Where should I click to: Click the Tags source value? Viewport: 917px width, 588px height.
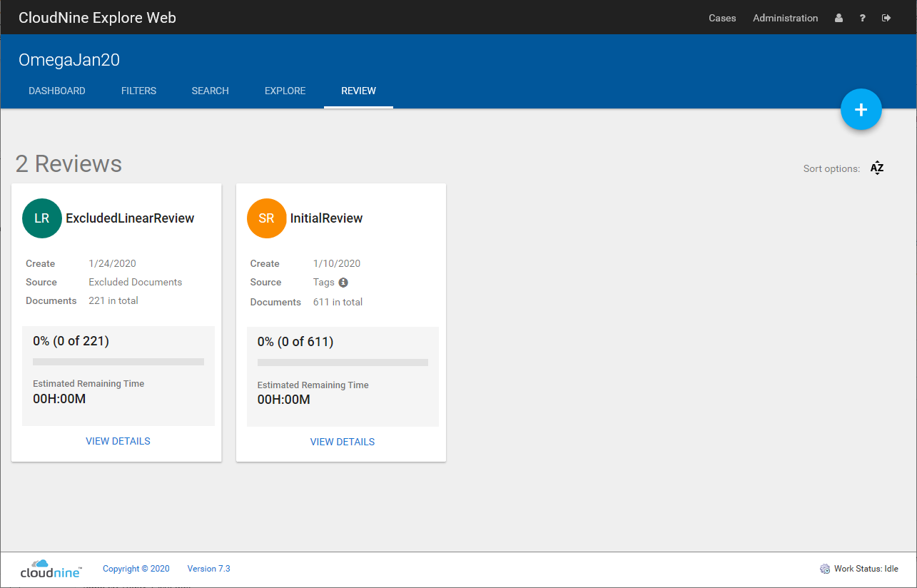[x=324, y=282]
